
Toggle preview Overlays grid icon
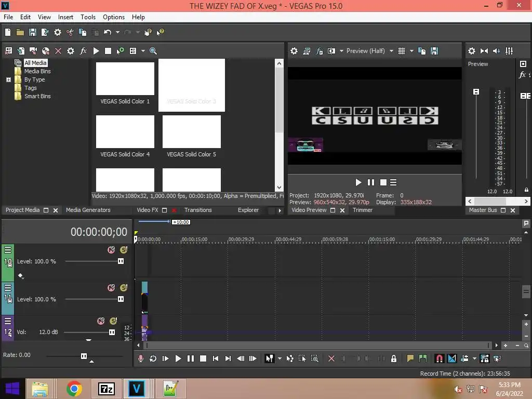click(402, 51)
